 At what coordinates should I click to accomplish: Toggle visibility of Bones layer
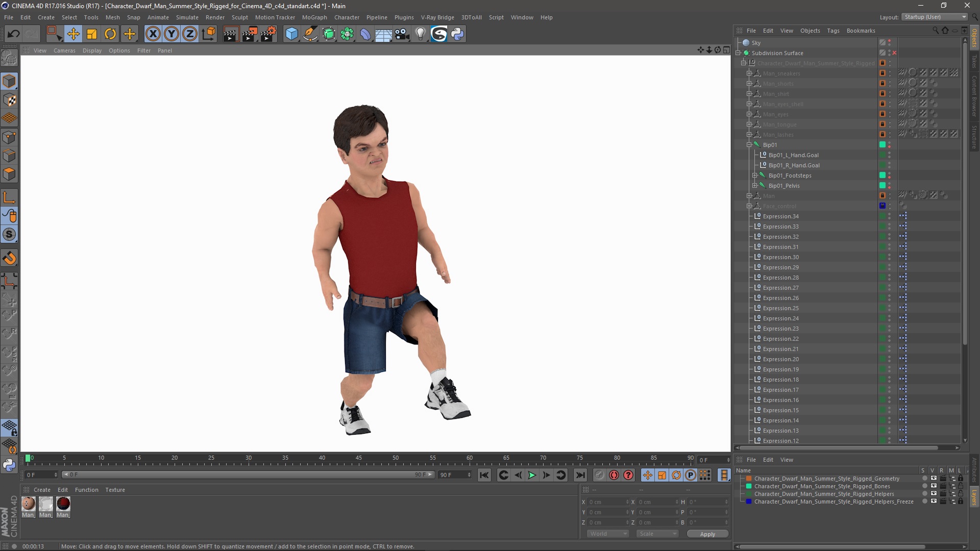pos(934,486)
